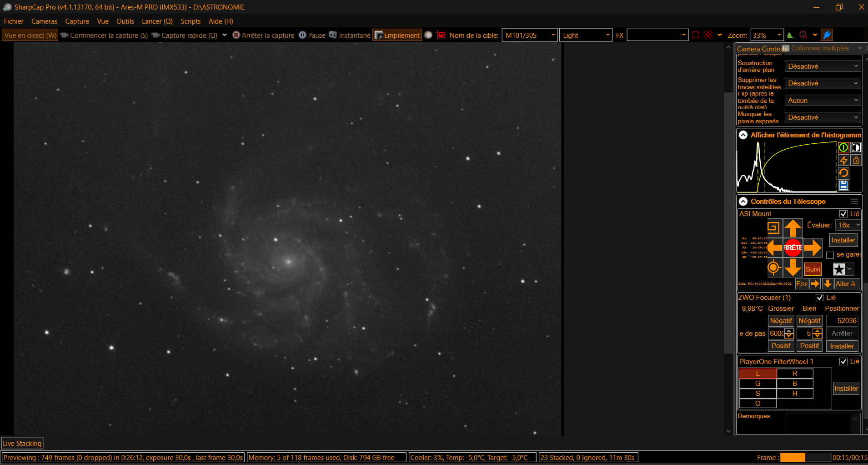Image resolution: width=868 pixels, height=465 pixels.
Task: Click the black-and-white contrast icon beside the histogram
Action: point(856,147)
